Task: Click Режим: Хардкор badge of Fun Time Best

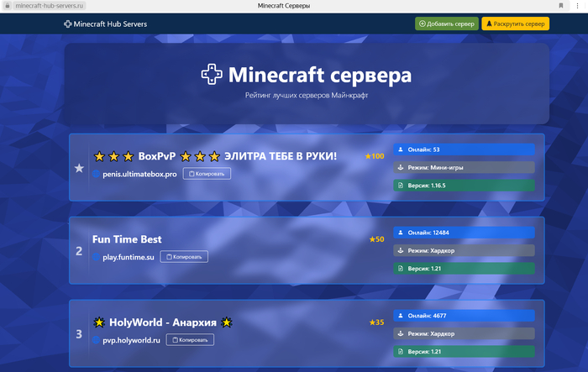Action: pos(464,250)
